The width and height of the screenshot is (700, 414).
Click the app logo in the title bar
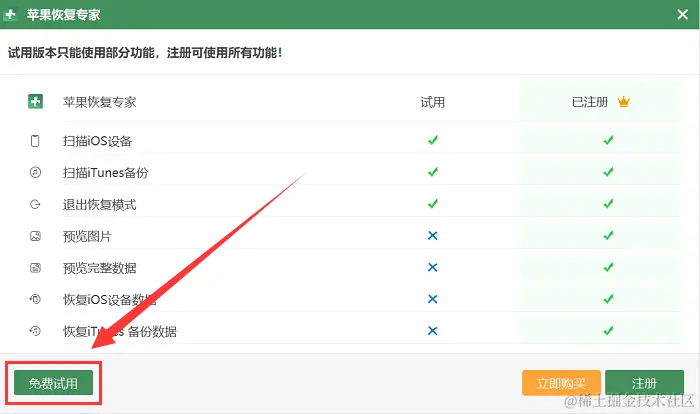pyautogui.click(x=10, y=14)
